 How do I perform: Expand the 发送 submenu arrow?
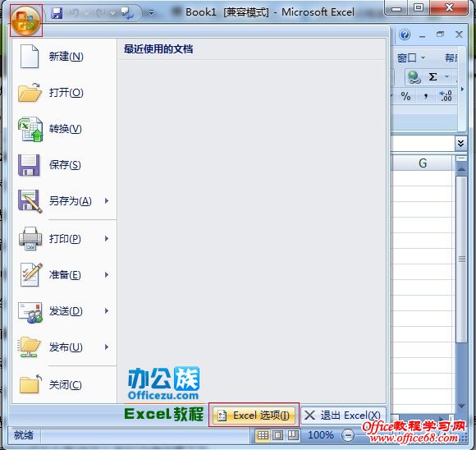tap(107, 311)
